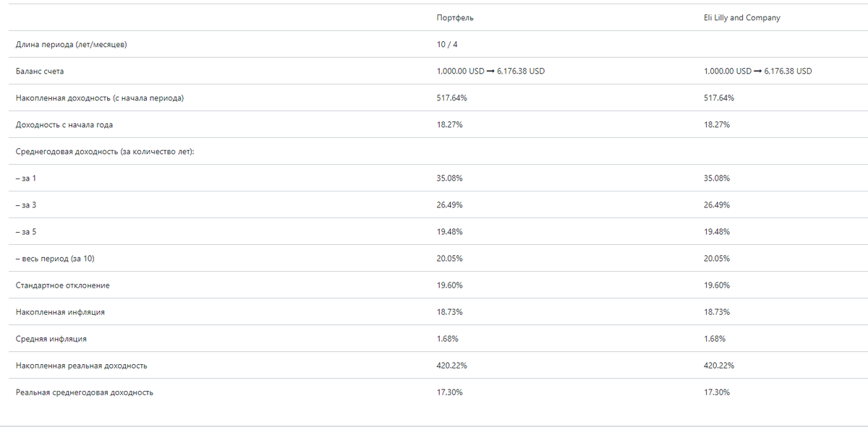Click the 10 / 4 period value

click(447, 45)
